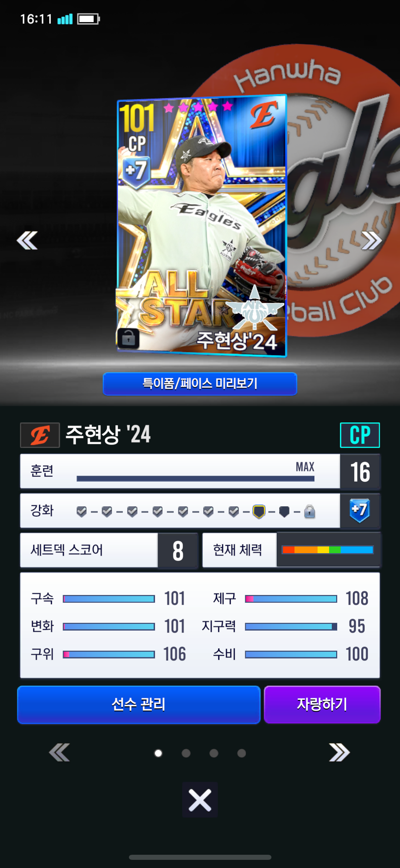Screen dimensions: 400x868
Task: Close the player detail with X
Action: click(200, 800)
